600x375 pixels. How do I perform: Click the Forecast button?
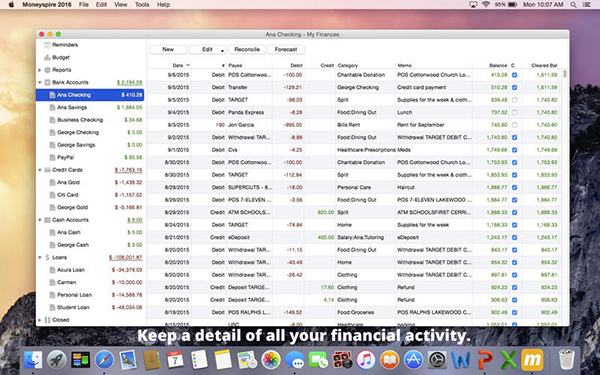286,49
